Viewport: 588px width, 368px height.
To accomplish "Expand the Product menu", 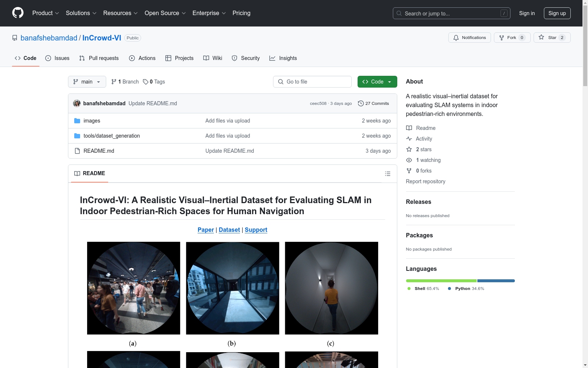I will click(x=46, y=13).
